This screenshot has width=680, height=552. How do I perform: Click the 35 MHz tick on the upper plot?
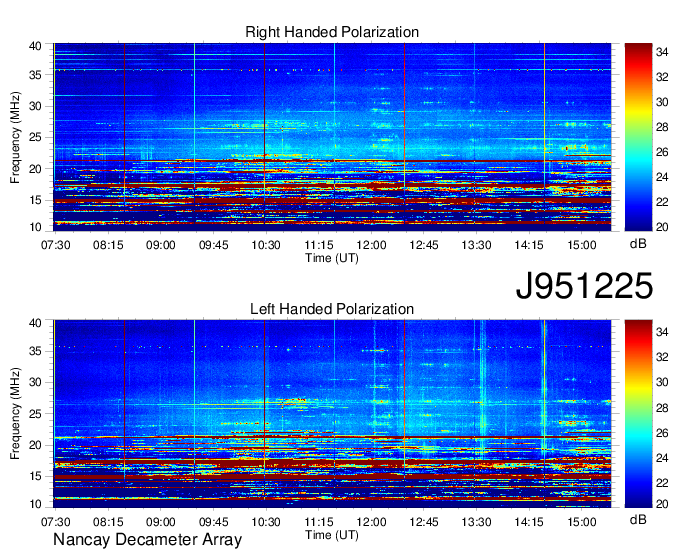point(35,75)
